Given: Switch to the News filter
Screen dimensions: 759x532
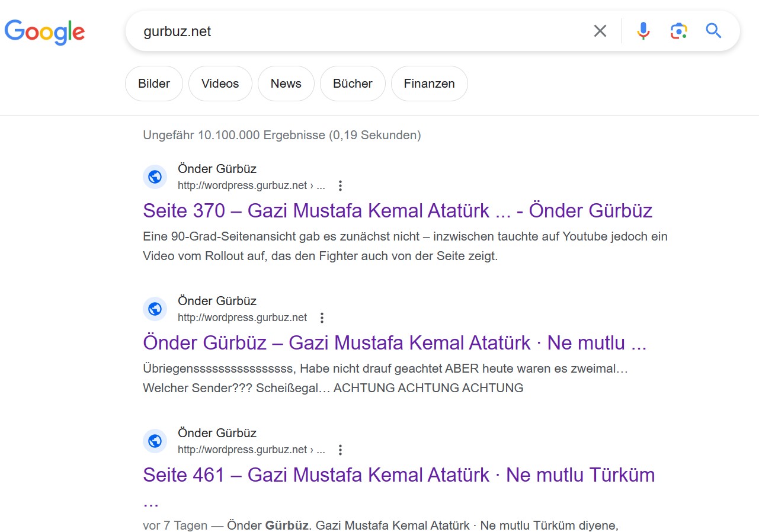Looking at the screenshot, I should point(286,84).
